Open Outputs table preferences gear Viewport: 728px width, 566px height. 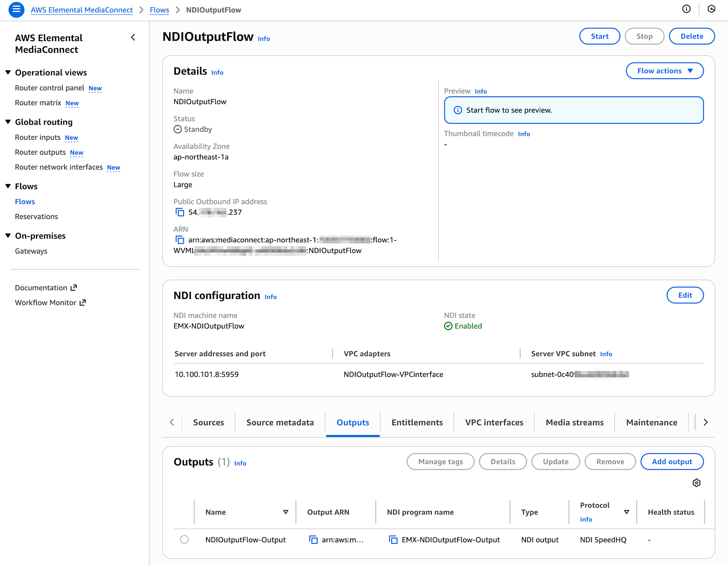(696, 483)
